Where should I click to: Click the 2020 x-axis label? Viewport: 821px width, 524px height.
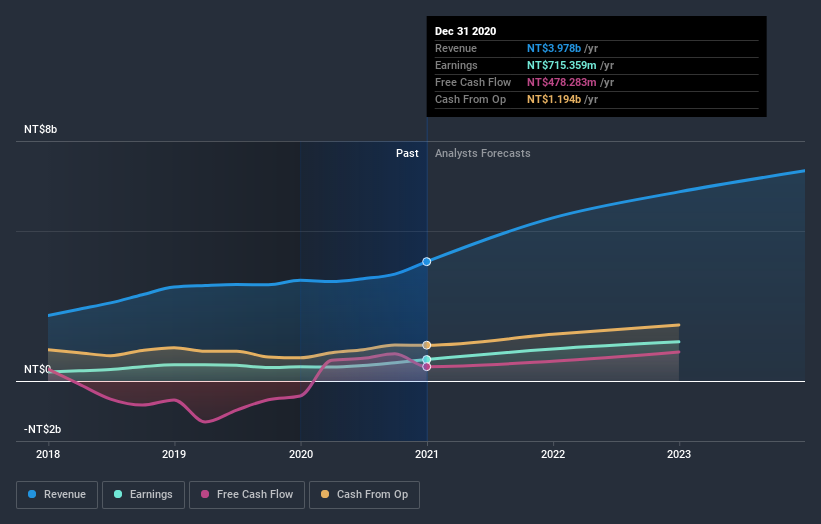pos(301,454)
